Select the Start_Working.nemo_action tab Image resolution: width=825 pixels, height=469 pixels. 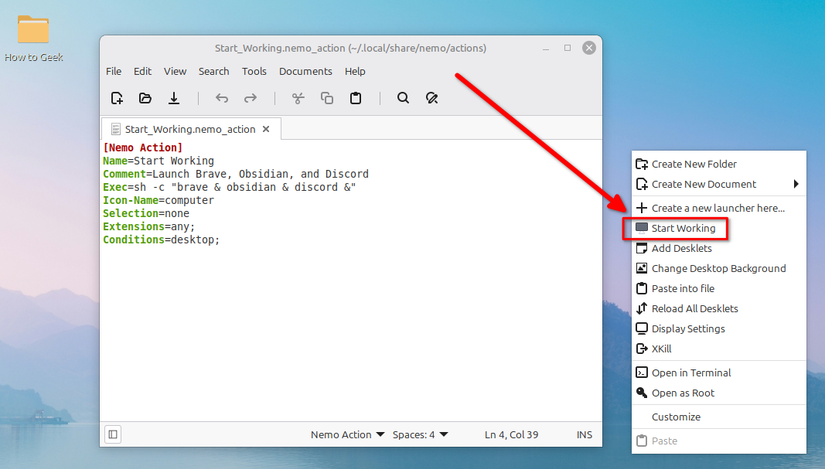(190, 129)
